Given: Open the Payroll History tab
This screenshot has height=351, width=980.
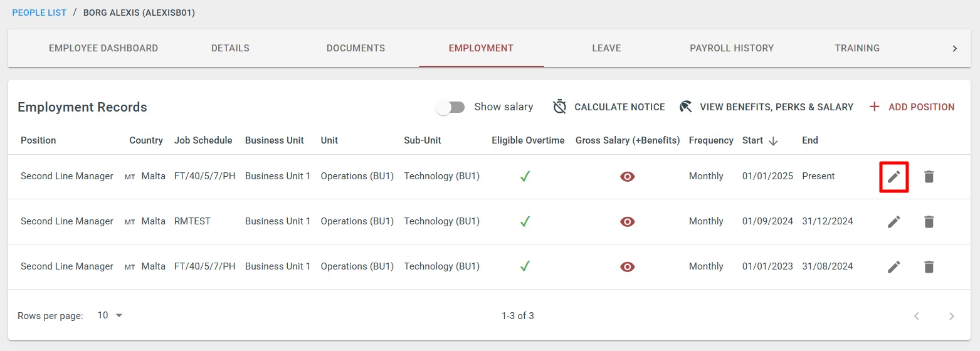Looking at the screenshot, I should [x=732, y=48].
